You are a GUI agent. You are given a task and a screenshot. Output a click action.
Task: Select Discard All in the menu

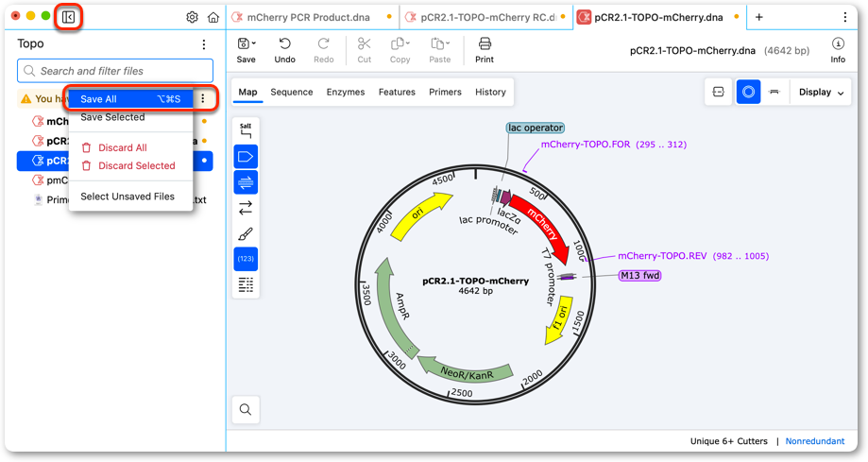130,148
